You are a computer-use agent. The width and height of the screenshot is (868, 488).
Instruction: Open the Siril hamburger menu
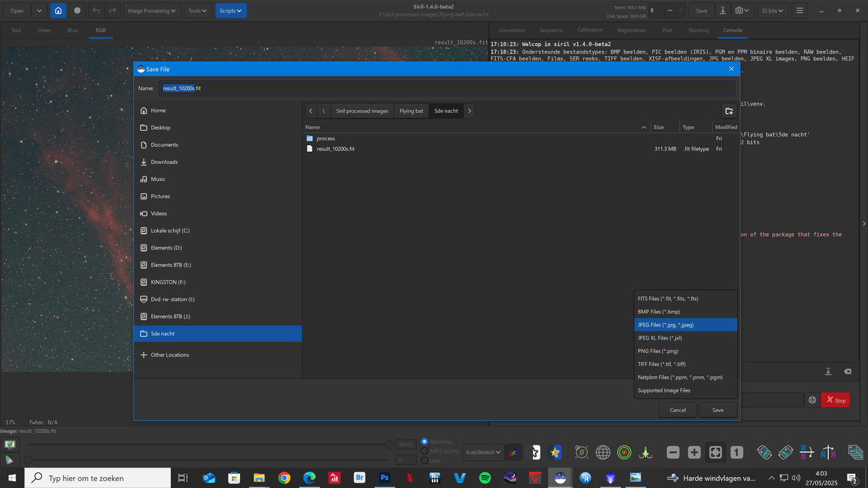pyautogui.click(x=800, y=11)
